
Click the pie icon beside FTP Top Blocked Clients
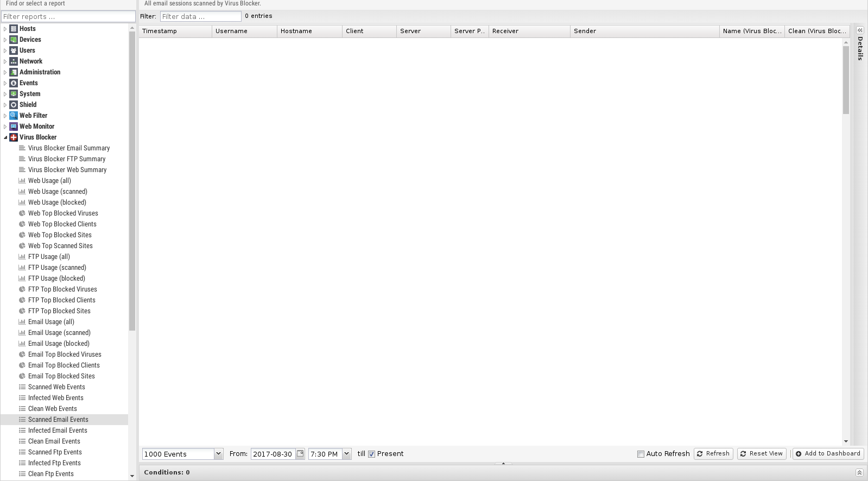pos(22,300)
